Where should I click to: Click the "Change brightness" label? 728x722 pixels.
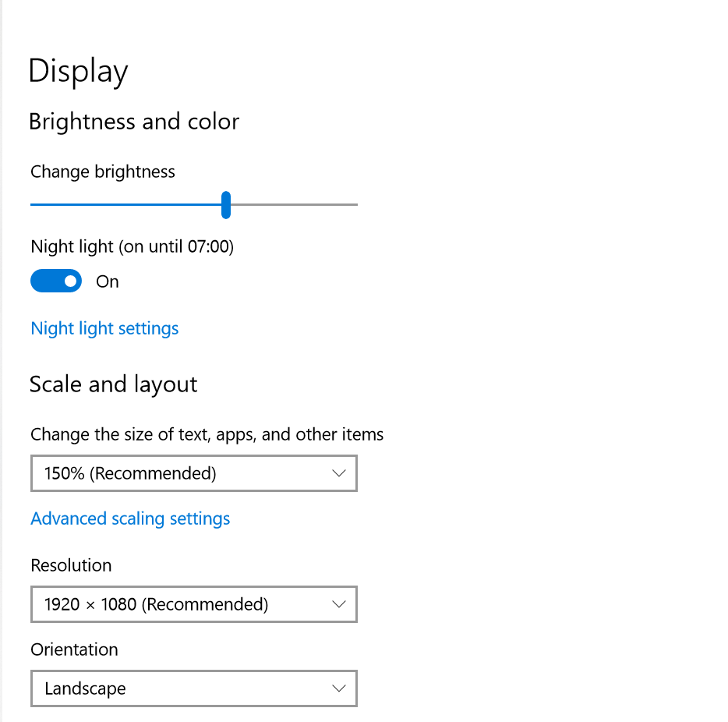(x=103, y=172)
